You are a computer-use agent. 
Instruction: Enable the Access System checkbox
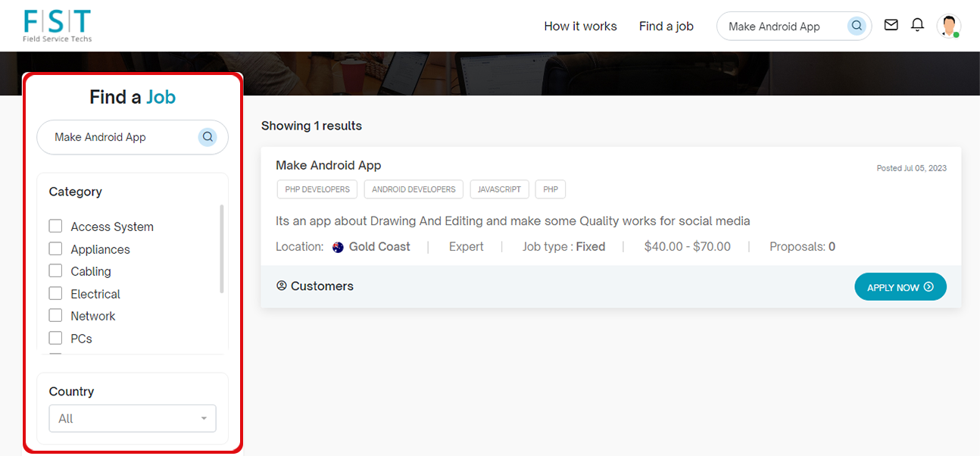point(55,226)
